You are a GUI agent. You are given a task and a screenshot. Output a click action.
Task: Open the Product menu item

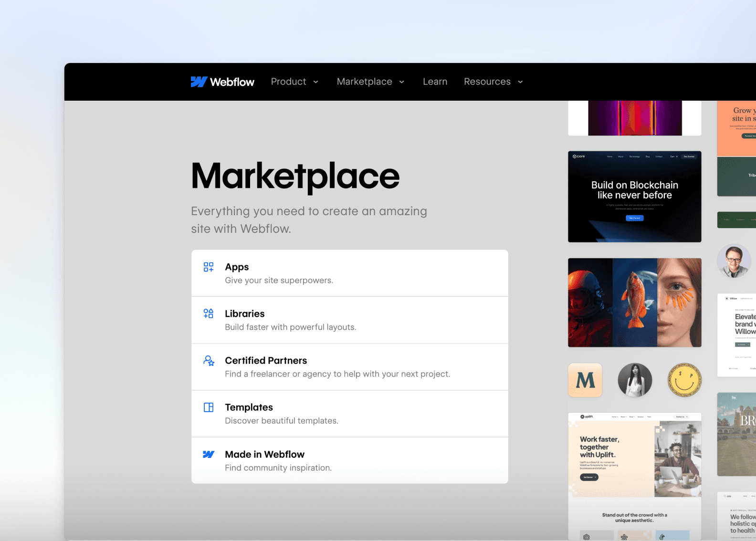coord(288,82)
